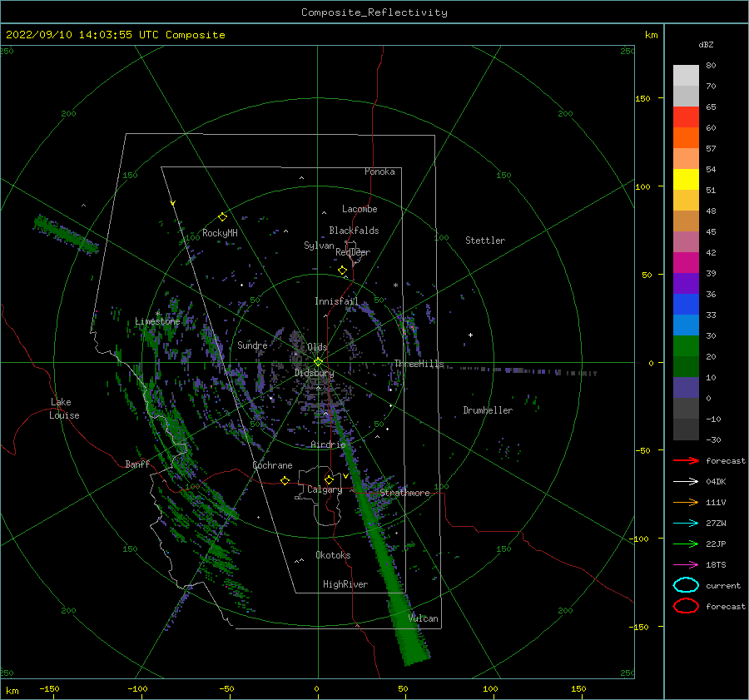Click the HighRiver label
Viewport: 749px width, 700px height.
click(345, 584)
